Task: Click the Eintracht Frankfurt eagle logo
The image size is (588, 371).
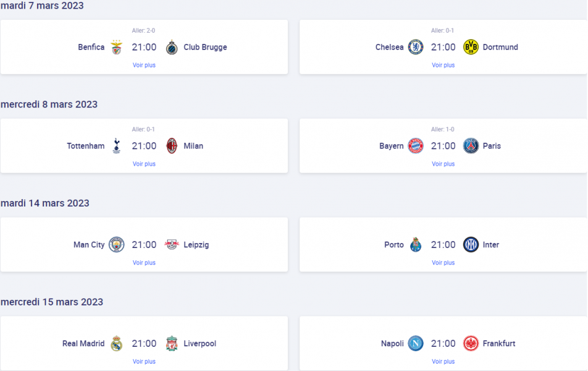Action: (471, 344)
